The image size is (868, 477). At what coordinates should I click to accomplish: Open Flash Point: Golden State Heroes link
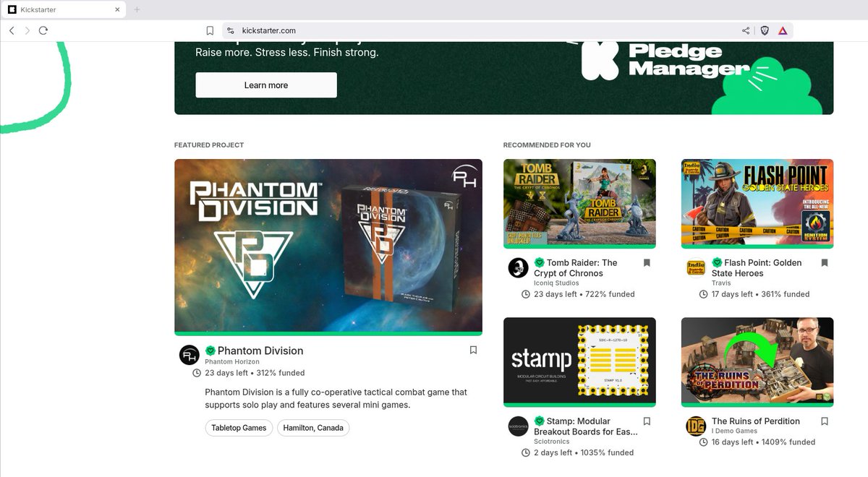pos(757,268)
